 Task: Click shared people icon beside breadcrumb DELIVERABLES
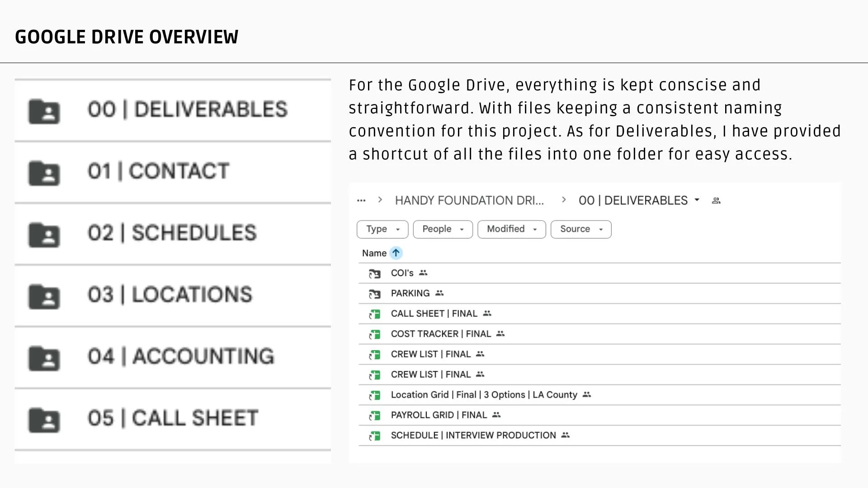click(x=716, y=201)
